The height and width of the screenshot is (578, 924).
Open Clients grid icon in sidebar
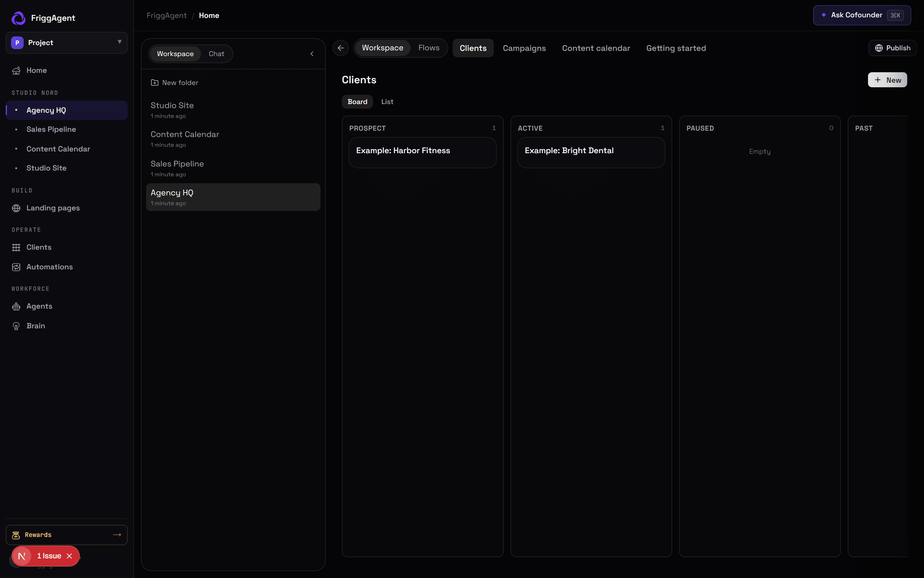pyautogui.click(x=16, y=248)
